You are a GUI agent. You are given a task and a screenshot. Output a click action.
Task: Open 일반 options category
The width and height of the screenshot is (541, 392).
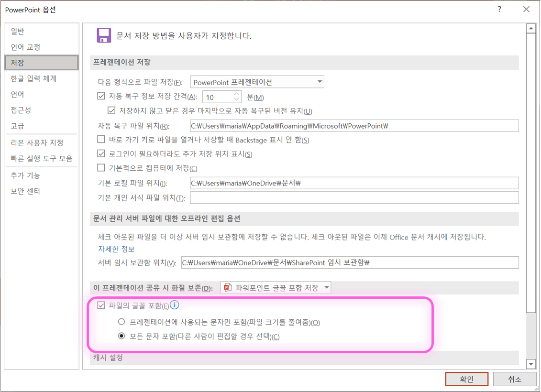point(42,32)
